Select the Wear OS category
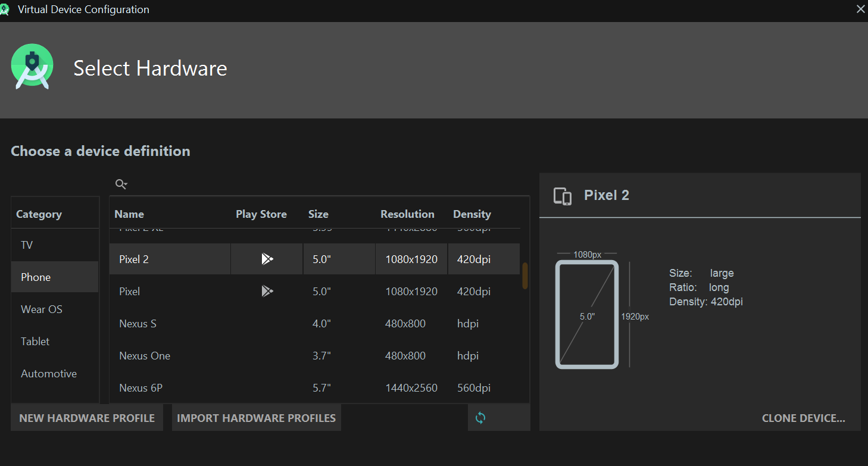This screenshot has height=466, width=868. (55, 309)
